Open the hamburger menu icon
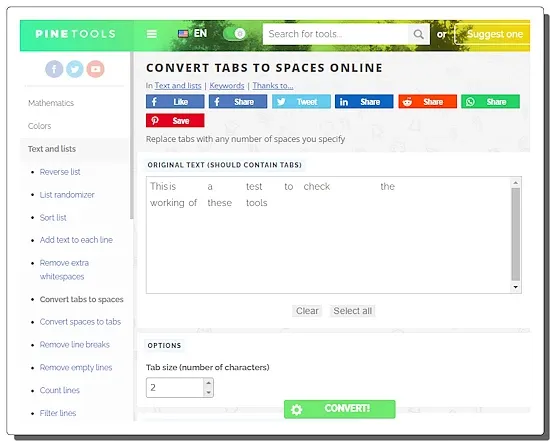550x441 pixels. point(152,34)
